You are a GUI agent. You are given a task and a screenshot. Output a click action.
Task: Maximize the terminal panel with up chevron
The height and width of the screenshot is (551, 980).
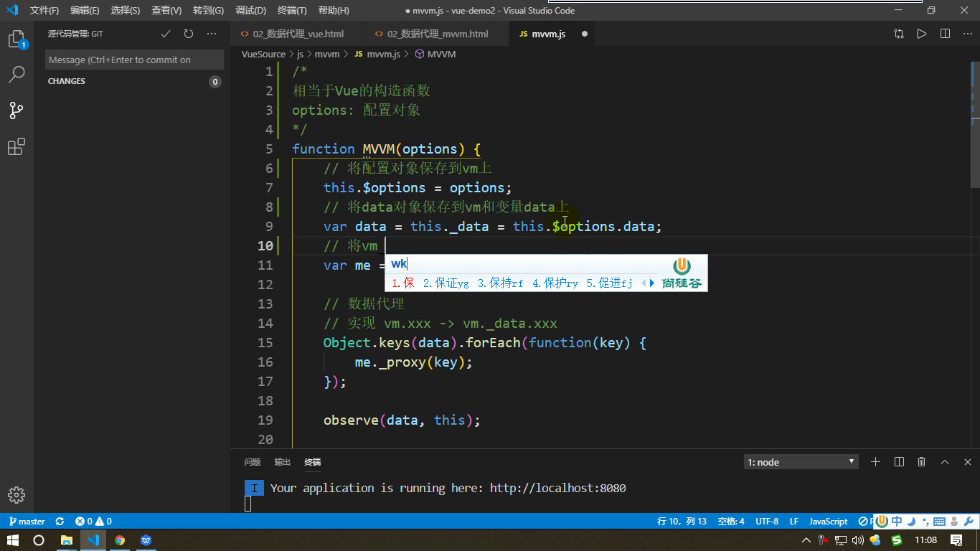pos(945,462)
